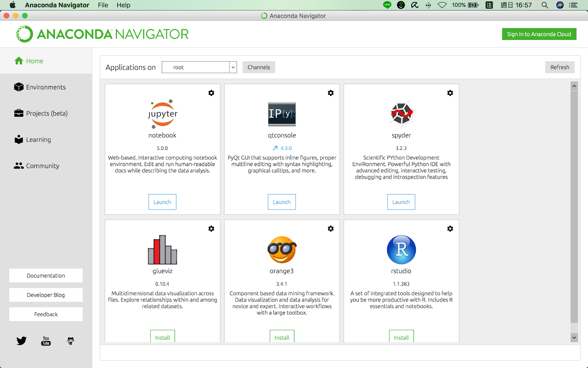The image size is (588, 368).
Task: Click the spyder version 3.2.3 text
Action: tap(401, 148)
